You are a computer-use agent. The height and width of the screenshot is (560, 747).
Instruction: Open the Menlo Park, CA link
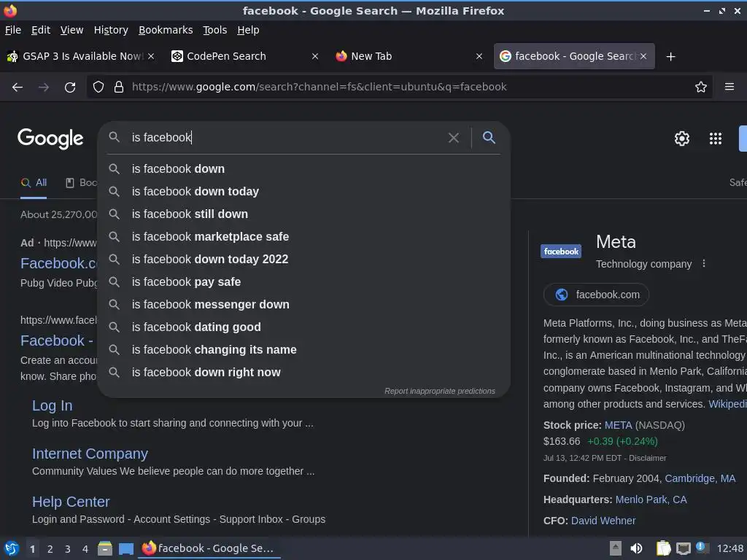[x=651, y=499]
